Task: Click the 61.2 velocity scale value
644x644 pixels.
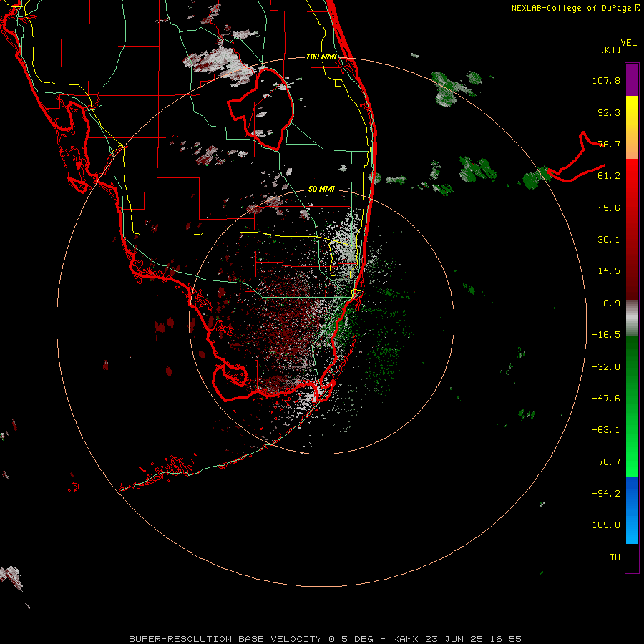Action: click(609, 176)
